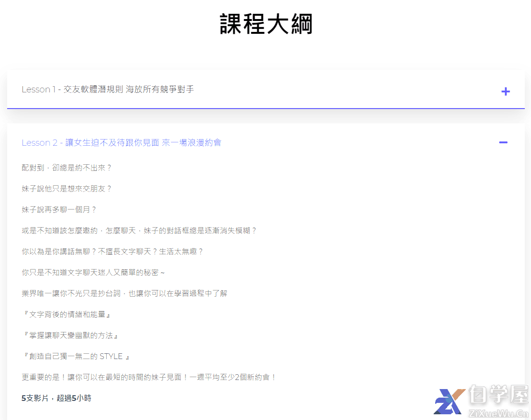Screen dimensions: 531x420
Task: Click the bold text 5支影片，超過5小時
Action: point(57,399)
